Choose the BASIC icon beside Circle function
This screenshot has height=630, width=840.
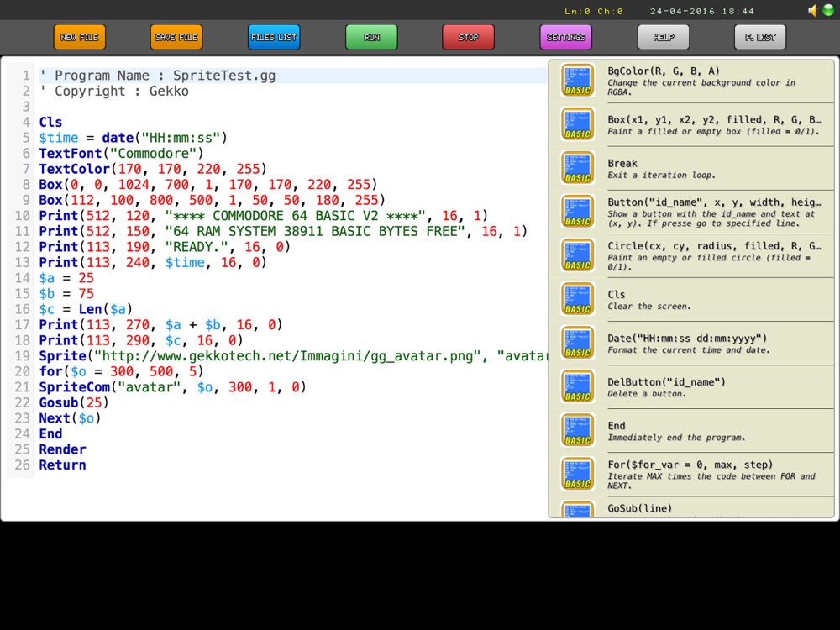pyautogui.click(x=578, y=255)
